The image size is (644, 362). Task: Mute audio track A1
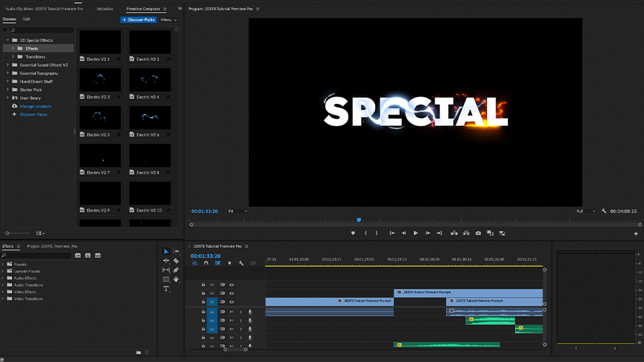coord(231,312)
